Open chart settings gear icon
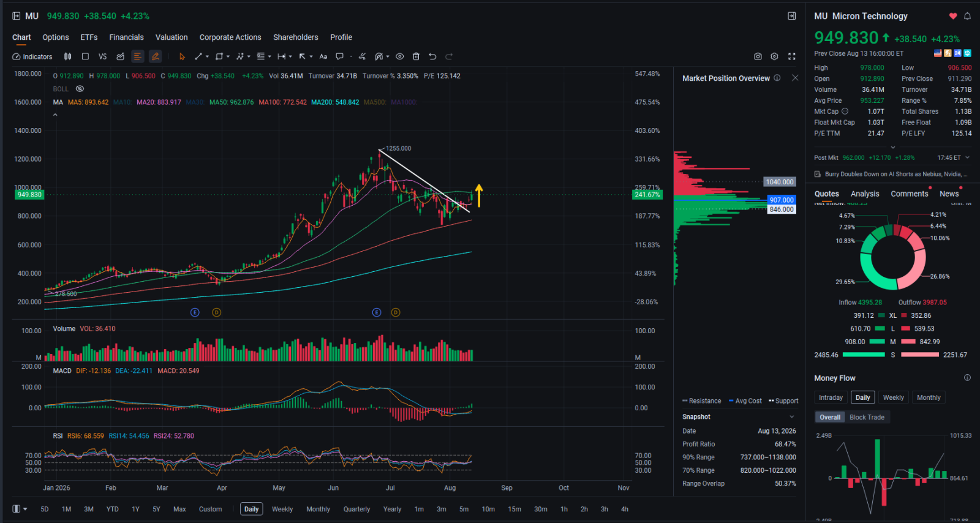Screen dimensions: 980x523 [774, 56]
